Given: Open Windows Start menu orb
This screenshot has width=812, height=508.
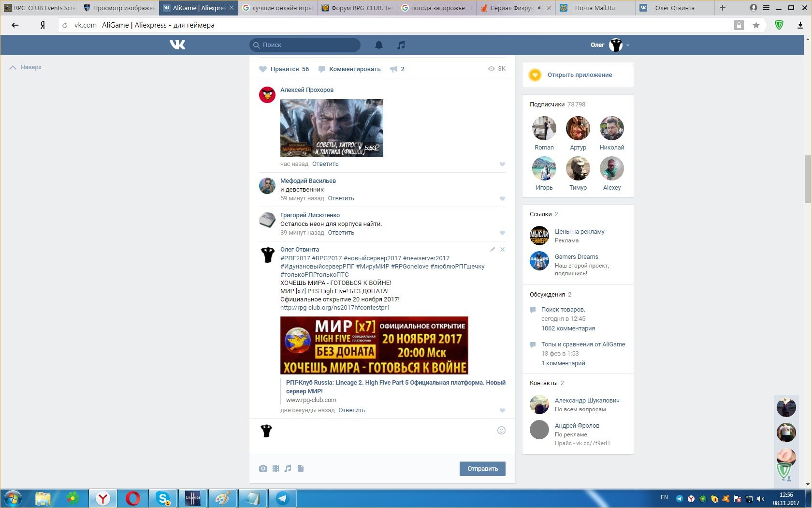Looking at the screenshot, I should [x=13, y=498].
